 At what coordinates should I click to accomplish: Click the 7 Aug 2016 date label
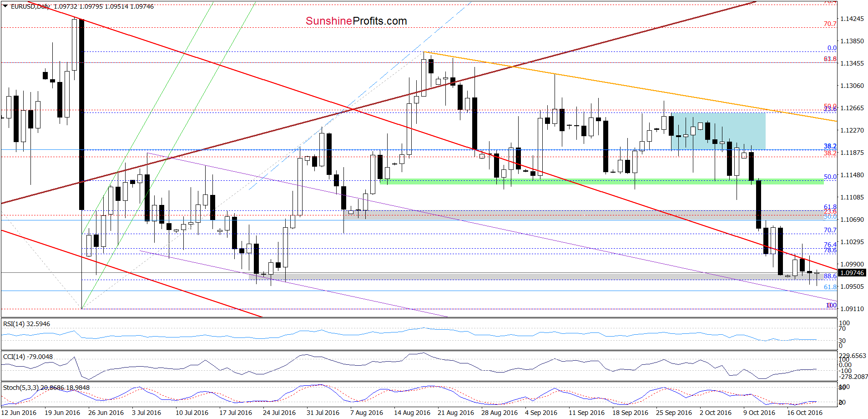click(x=367, y=413)
